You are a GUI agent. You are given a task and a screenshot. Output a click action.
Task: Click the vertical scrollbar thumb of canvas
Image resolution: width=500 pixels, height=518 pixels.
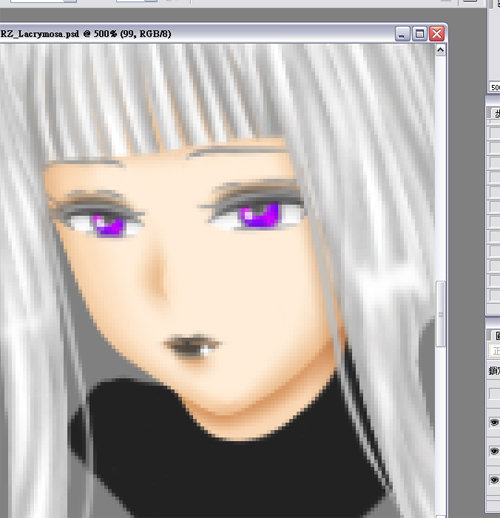[441, 314]
